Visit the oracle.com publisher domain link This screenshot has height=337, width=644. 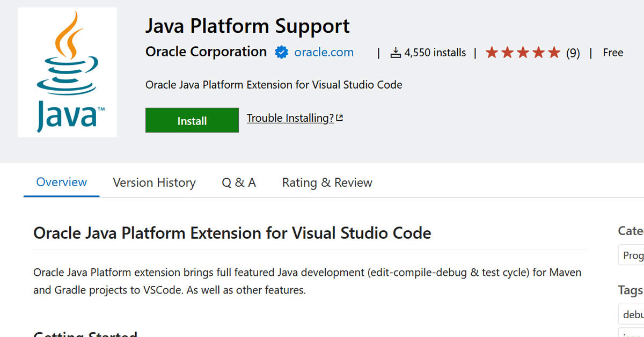pyautogui.click(x=324, y=53)
